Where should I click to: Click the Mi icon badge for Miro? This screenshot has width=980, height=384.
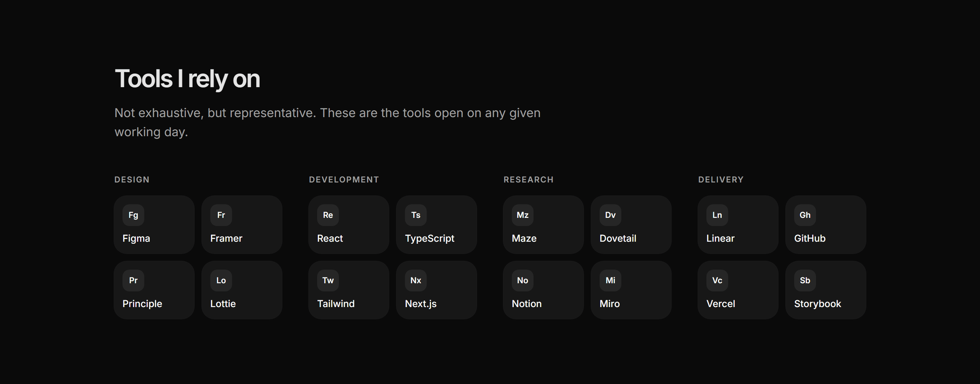click(610, 281)
